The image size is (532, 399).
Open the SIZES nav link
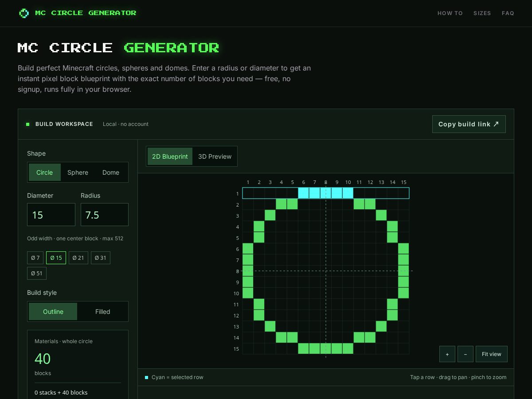[x=482, y=13]
